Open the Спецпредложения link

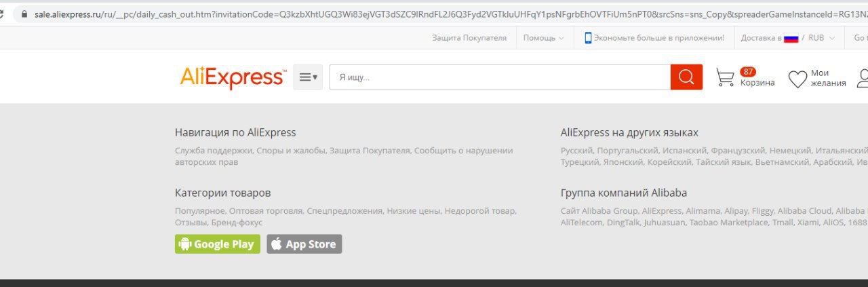point(344,211)
